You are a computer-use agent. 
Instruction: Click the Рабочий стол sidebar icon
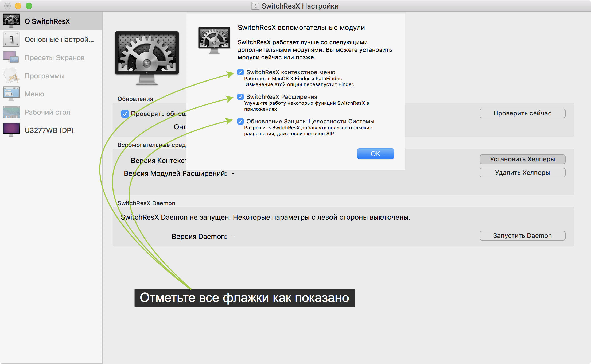pyautogui.click(x=11, y=112)
